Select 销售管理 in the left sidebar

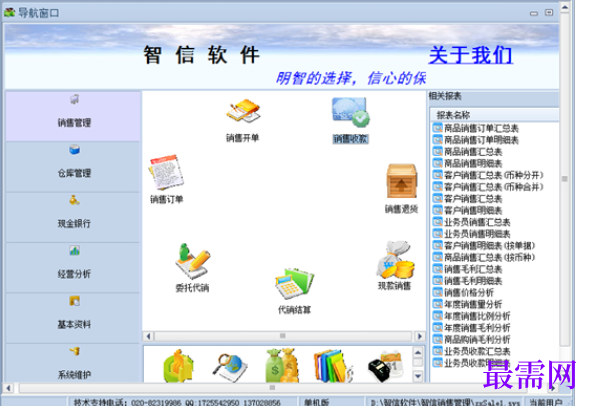coord(73,116)
